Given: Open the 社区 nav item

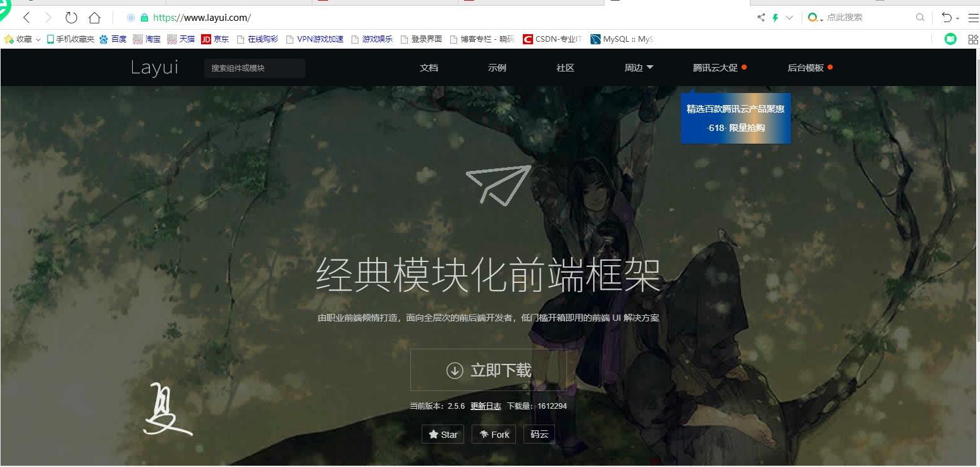Looking at the screenshot, I should [x=565, y=68].
